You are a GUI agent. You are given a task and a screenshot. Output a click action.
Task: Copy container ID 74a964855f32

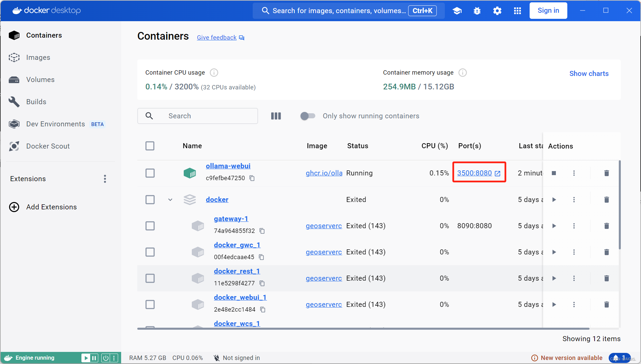coord(262,231)
